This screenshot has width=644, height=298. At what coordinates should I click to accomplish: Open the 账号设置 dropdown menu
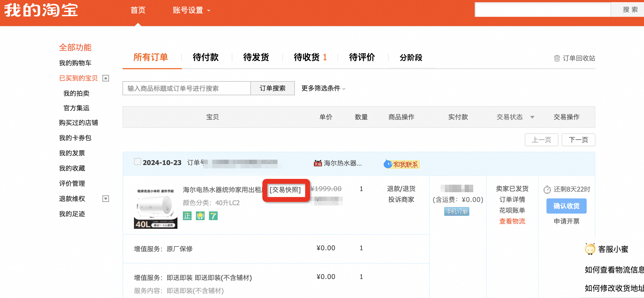[x=192, y=10]
